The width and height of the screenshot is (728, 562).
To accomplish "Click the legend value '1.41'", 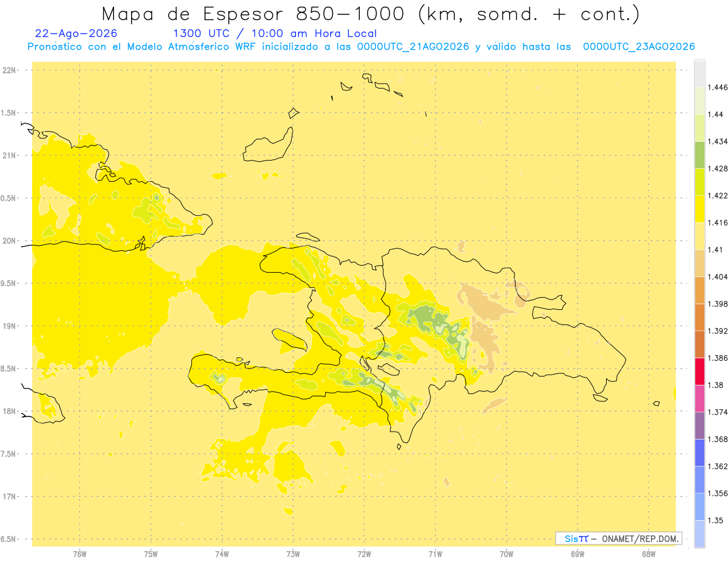I will [716, 250].
